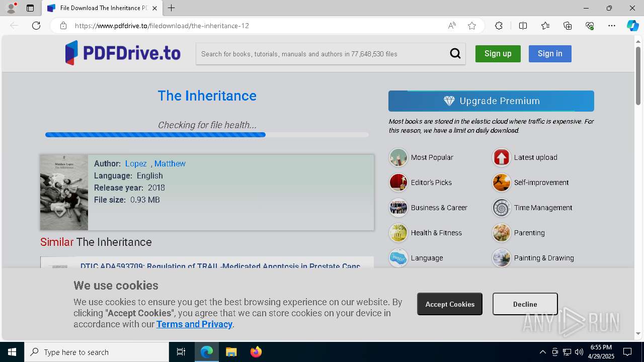This screenshot has width=644, height=362.
Task: Click the browser refresh icon
Action: point(36,26)
